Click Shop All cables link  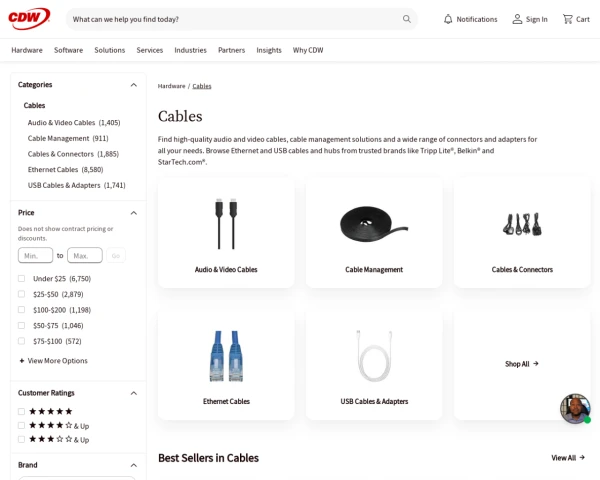pos(522,364)
